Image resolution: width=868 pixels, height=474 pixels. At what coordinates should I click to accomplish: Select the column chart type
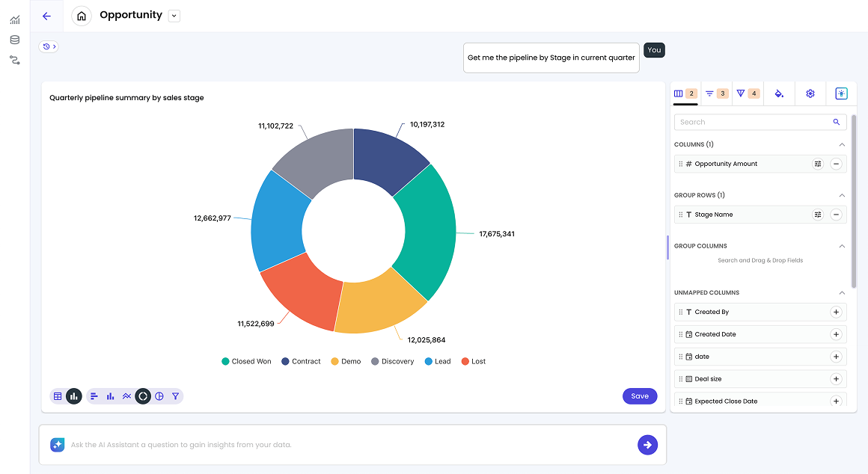tap(110, 396)
